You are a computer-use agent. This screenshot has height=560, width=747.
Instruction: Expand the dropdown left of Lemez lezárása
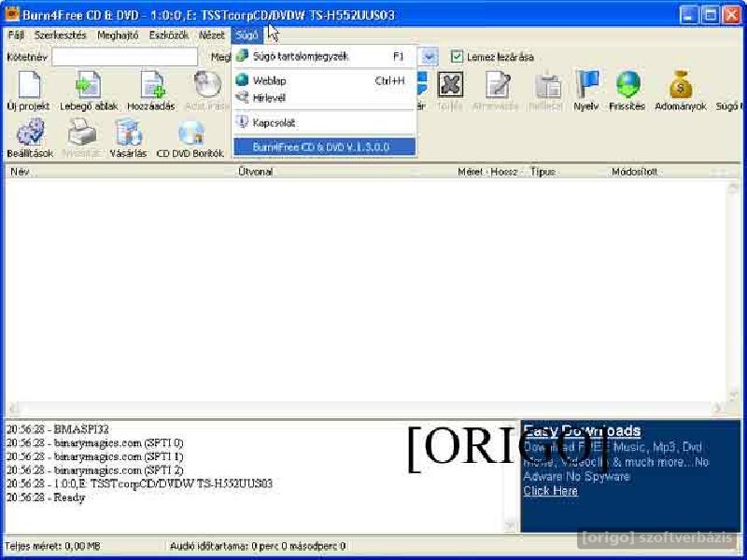429,57
